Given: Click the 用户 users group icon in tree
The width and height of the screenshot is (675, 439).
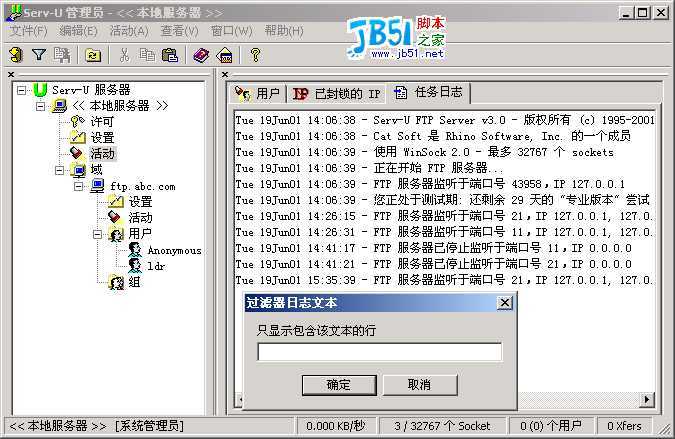Looking at the screenshot, I should point(116,234).
